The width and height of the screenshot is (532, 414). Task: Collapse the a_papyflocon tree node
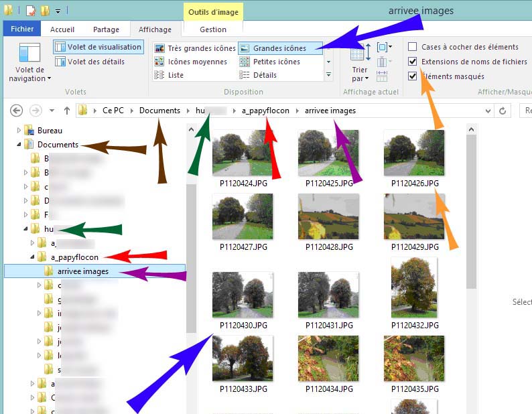(32, 257)
